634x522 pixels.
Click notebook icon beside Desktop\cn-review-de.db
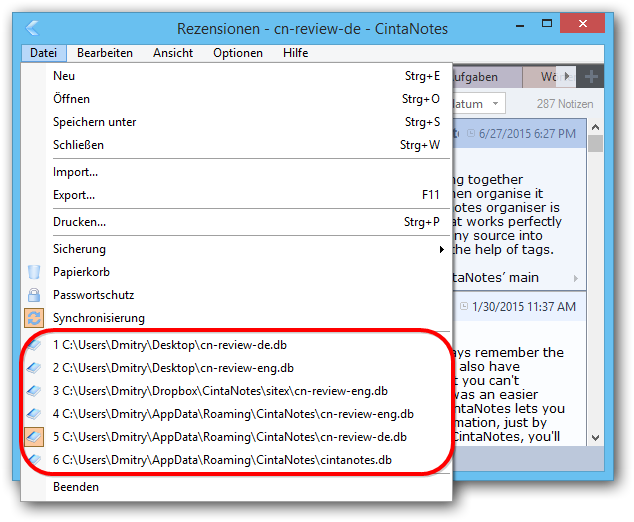pyautogui.click(x=34, y=345)
